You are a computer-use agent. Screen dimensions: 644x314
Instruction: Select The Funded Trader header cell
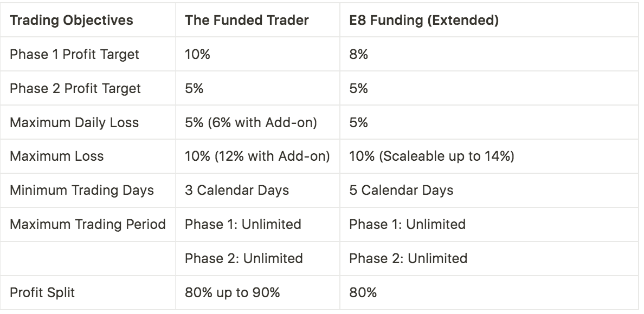[x=247, y=20]
